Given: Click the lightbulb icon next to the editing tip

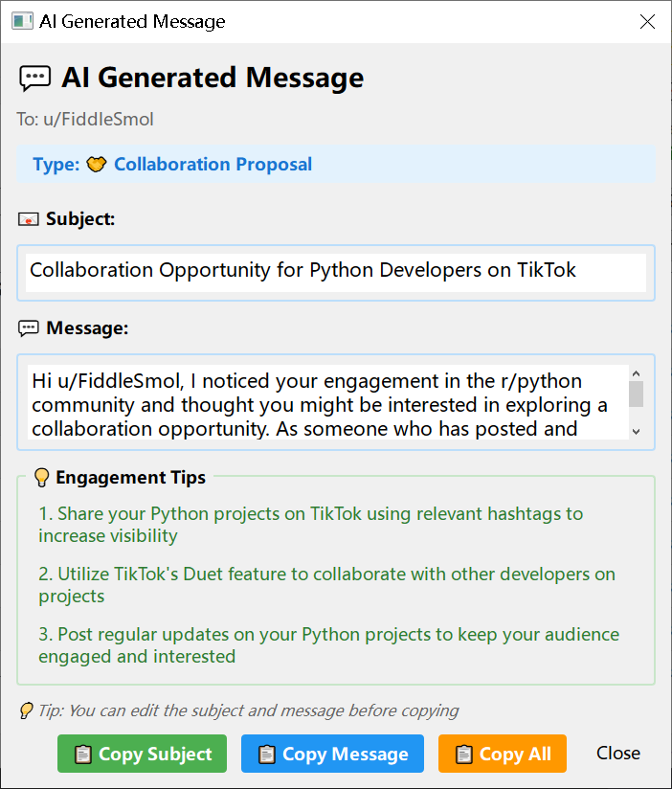Looking at the screenshot, I should [x=28, y=710].
